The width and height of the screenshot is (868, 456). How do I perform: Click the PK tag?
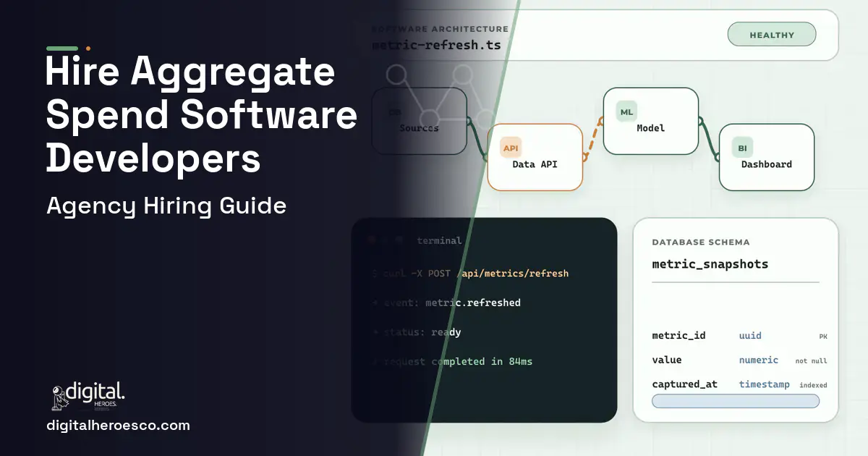tap(823, 337)
